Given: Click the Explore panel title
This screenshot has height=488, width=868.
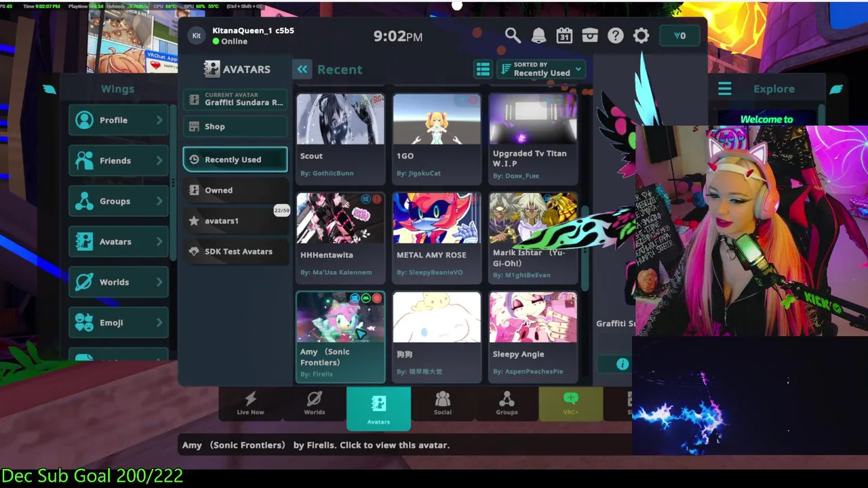Looking at the screenshot, I should pos(774,89).
